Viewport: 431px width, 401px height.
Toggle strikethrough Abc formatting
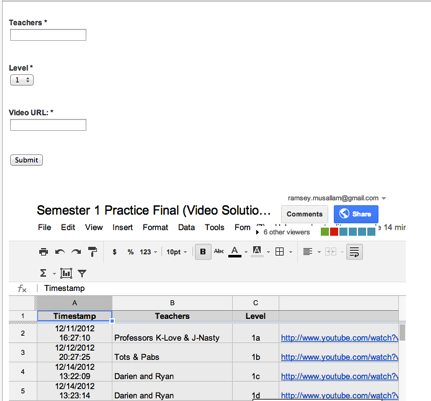[x=219, y=251]
